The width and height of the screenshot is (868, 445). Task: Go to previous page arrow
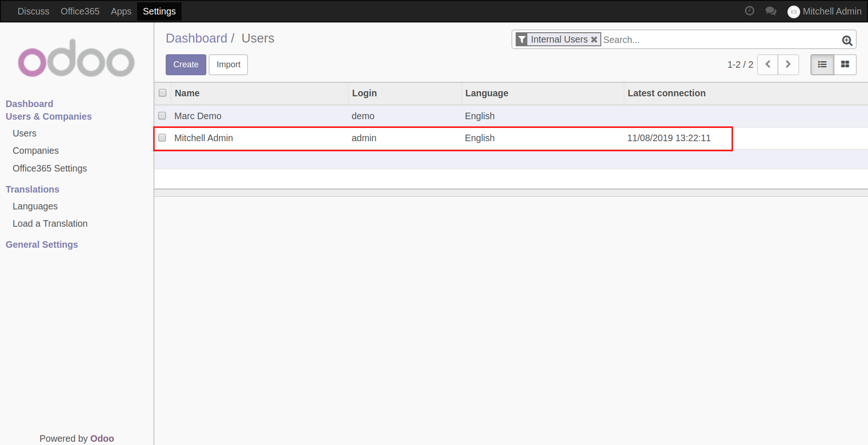pyautogui.click(x=767, y=65)
